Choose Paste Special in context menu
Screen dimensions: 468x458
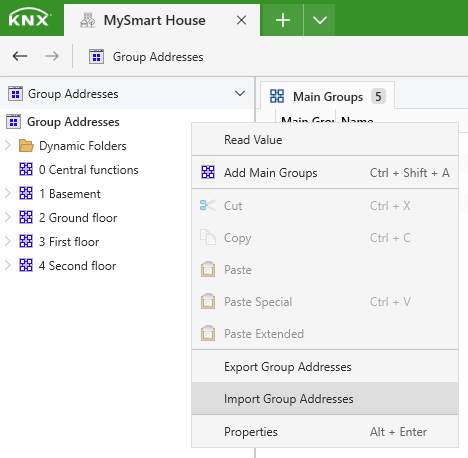click(x=325, y=302)
